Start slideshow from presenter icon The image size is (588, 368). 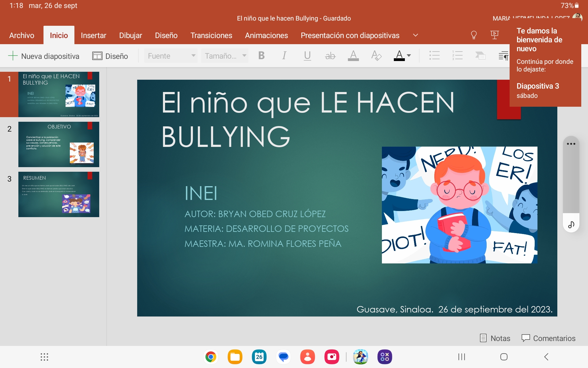[x=494, y=35]
